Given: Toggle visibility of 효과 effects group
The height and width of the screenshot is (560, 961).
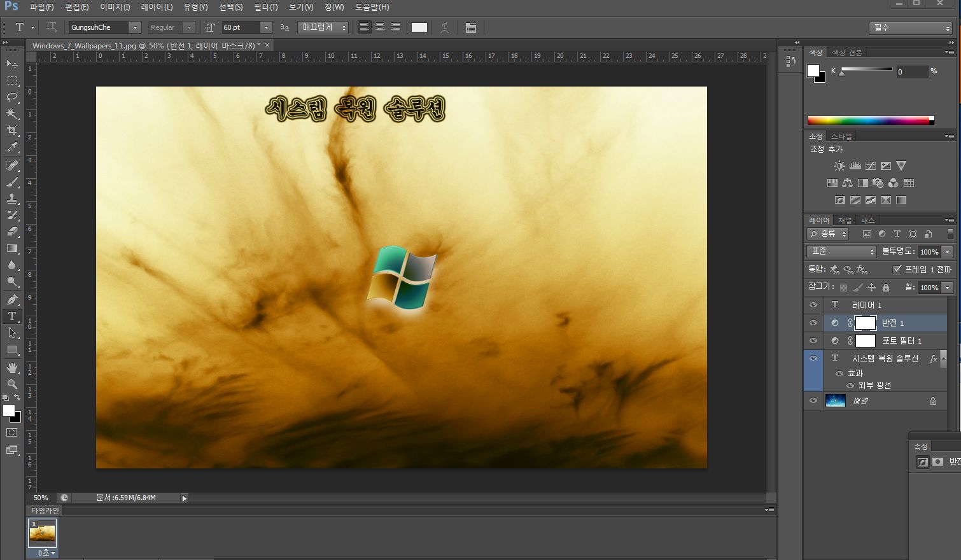Looking at the screenshot, I should [839, 374].
